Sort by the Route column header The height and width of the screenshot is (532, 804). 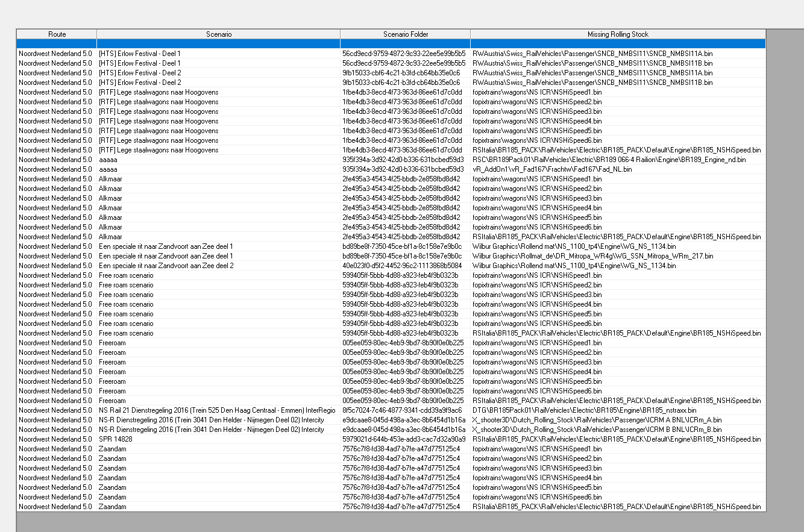click(x=57, y=34)
